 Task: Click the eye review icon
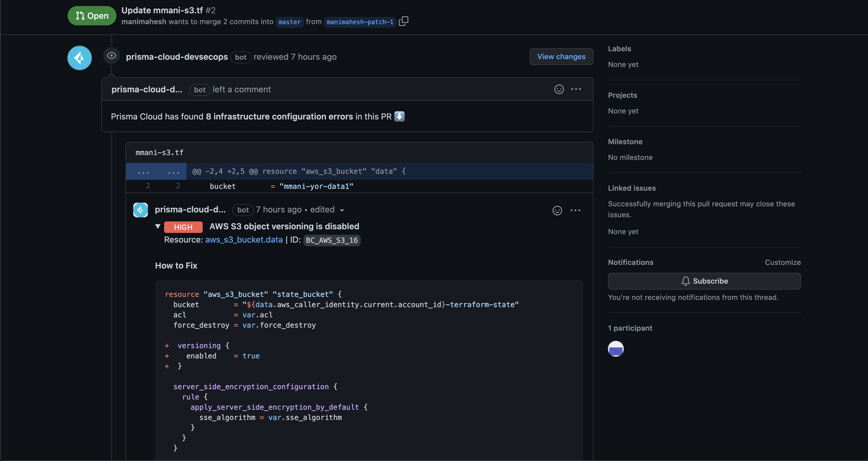(112, 56)
